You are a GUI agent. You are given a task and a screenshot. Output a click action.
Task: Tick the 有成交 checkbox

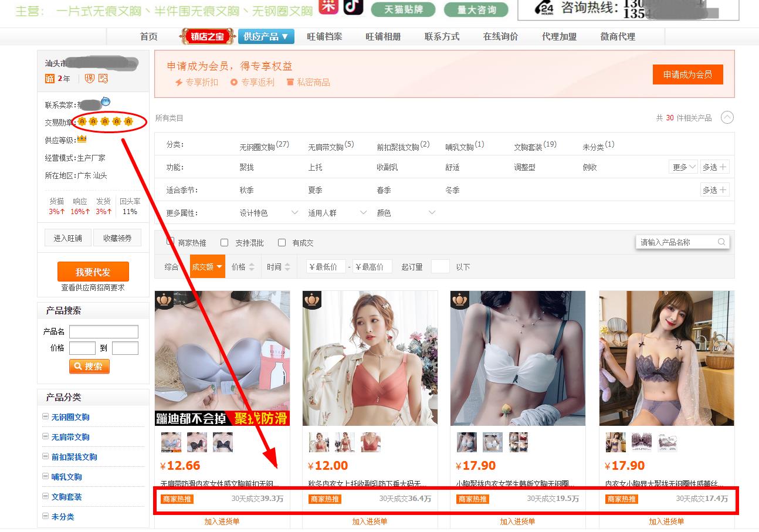(282, 242)
